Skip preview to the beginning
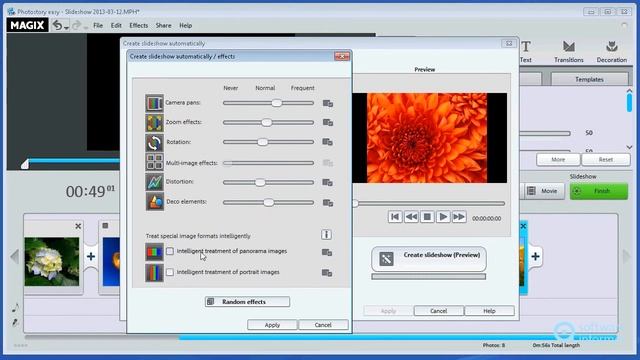This screenshot has height=360, width=640. pos(395,217)
